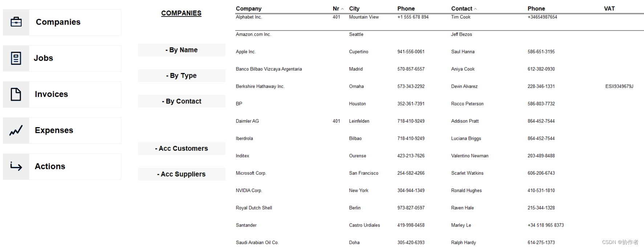Click the Companies briefcase icon

click(x=16, y=22)
